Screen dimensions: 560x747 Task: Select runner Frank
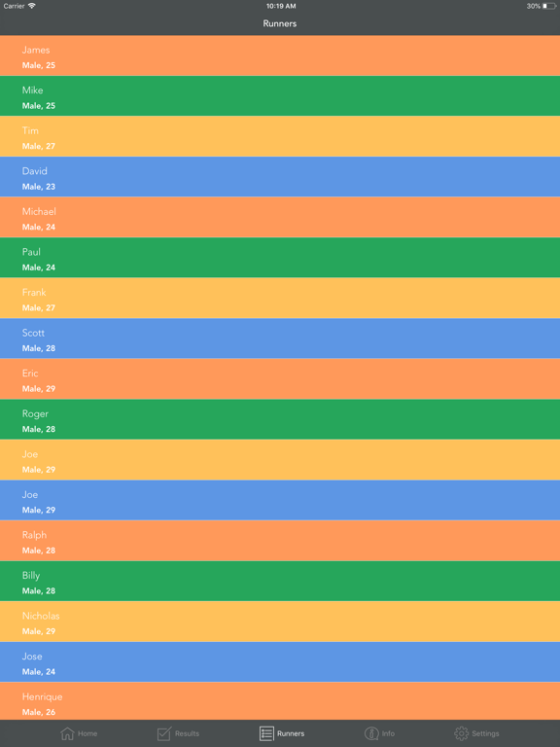point(280,299)
